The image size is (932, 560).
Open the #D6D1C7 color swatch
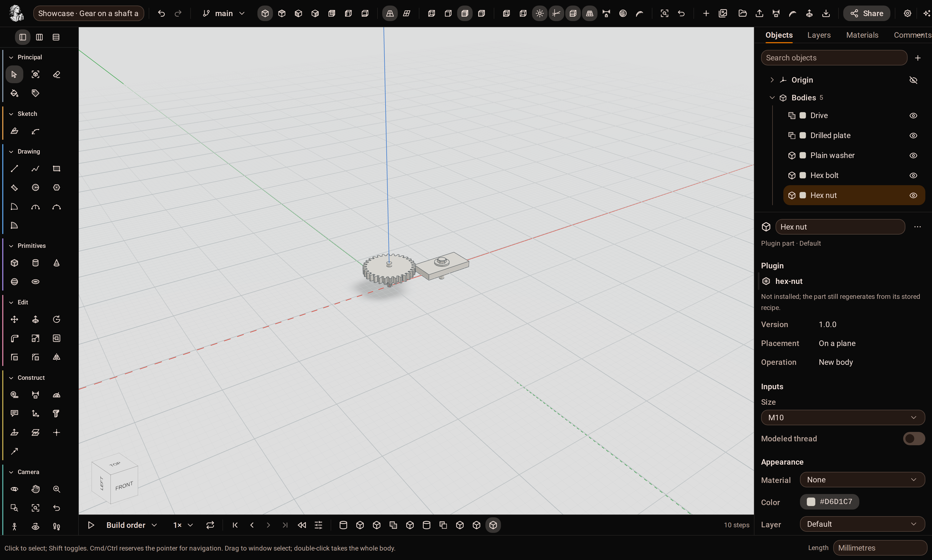[829, 502]
